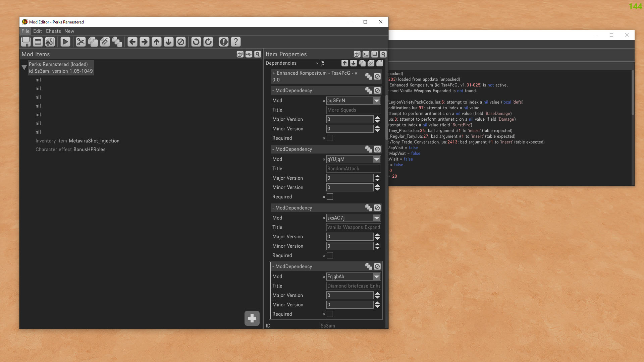Open the Mod dropdown showing sxsAC7j
The width and height of the screenshot is (644, 362).
tap(377, 218)
